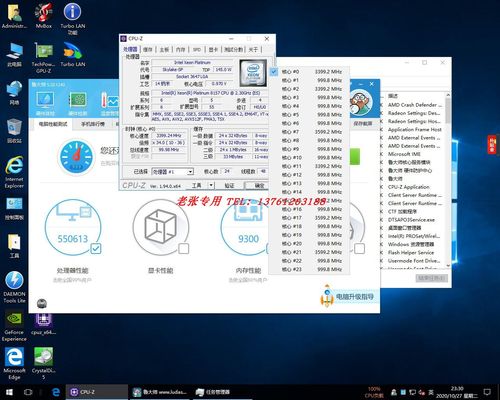Screen dimensions: 500x400
Task: Click the 验证 button in CPU-Z
Action: (229, 185)
